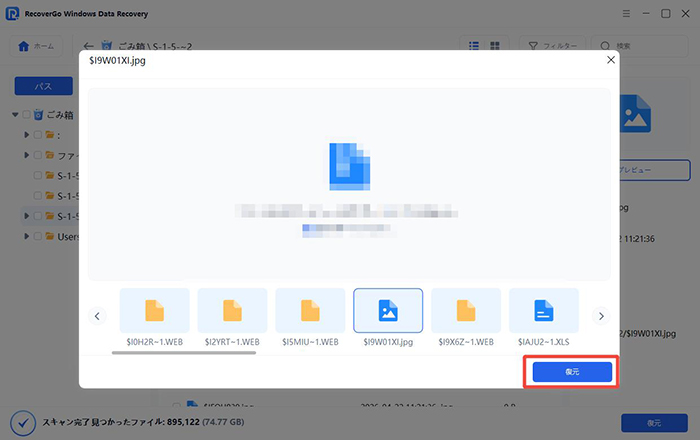Select the $I9W01XI.jpg image thumbnail
Screen dimensions: 700x440
(388, 311)
